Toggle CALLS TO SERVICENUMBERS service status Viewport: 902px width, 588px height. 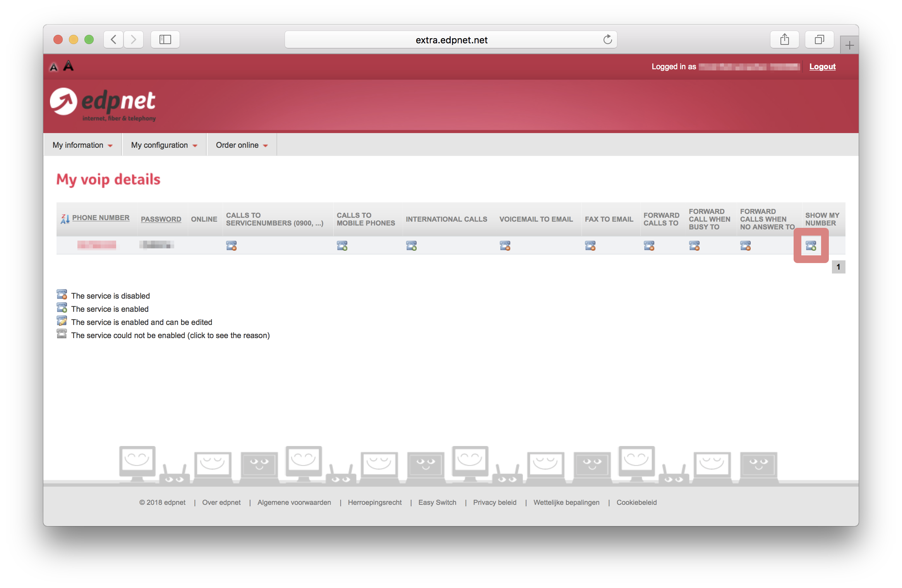click(x=231, y=246)
